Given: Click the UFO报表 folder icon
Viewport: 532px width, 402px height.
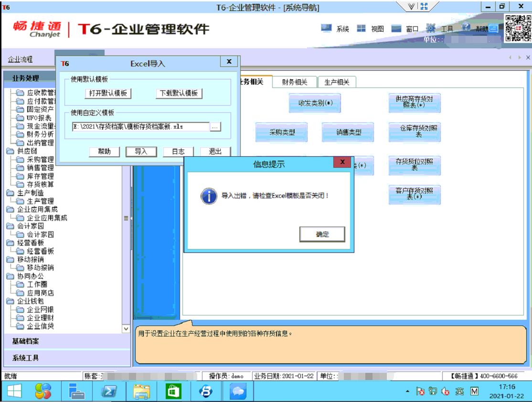Looking at the screenshot, I should (21, 118).
